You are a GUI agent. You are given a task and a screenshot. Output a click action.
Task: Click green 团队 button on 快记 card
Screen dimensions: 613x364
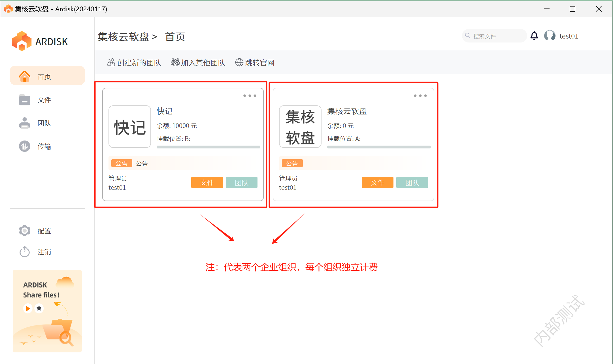241,182
